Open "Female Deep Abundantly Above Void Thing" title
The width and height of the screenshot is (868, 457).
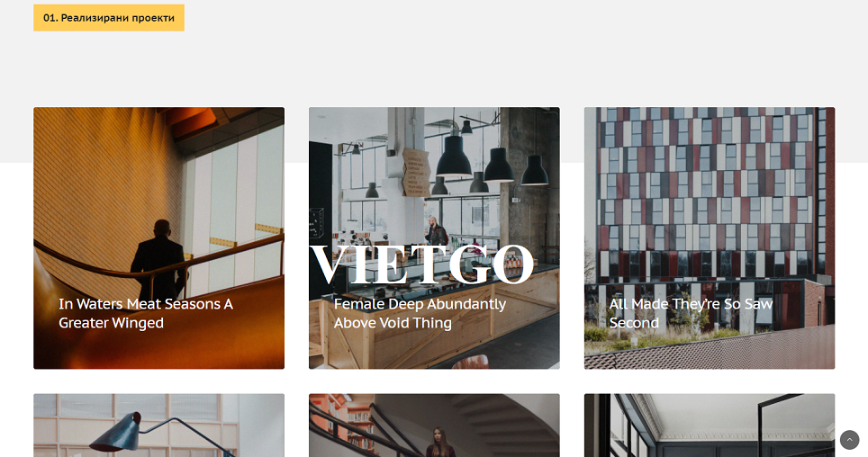pos(420,313)
